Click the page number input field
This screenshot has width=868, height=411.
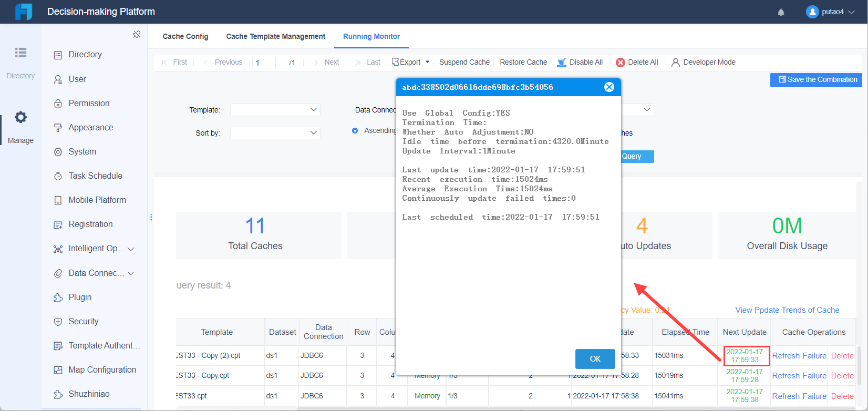264,63
